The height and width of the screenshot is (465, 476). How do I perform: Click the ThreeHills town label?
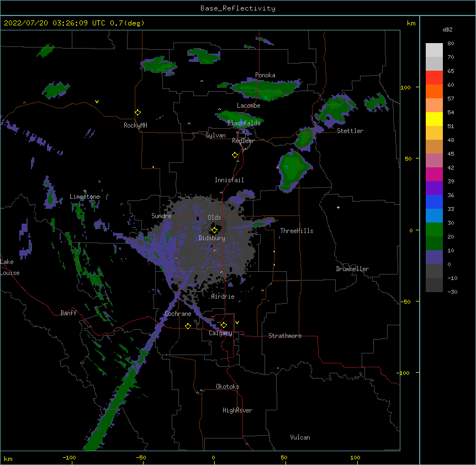(x=297, y=231)
